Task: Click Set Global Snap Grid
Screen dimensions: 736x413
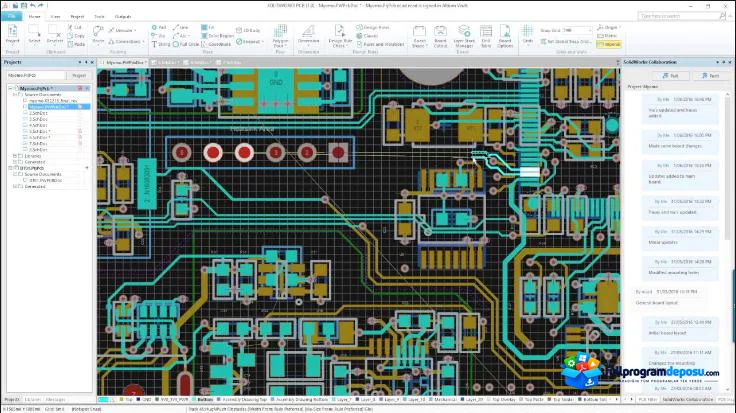Action: coord(565,42)
